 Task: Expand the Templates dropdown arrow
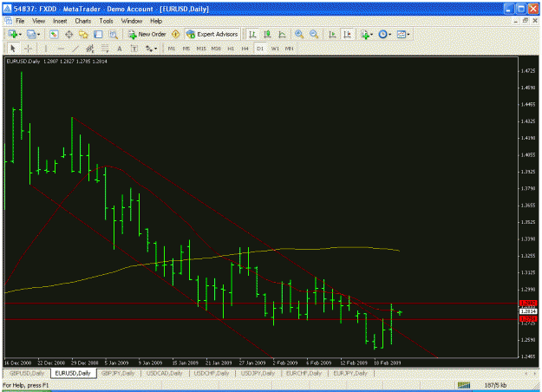point(408,35)
